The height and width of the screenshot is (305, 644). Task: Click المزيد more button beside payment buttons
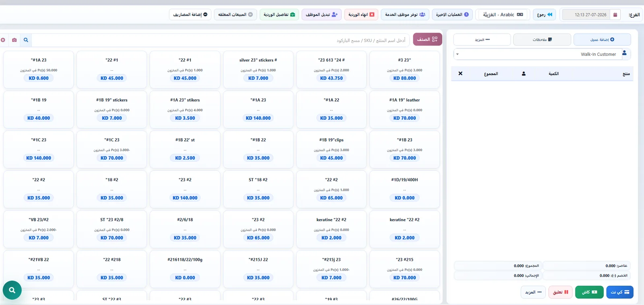point(533,292)
